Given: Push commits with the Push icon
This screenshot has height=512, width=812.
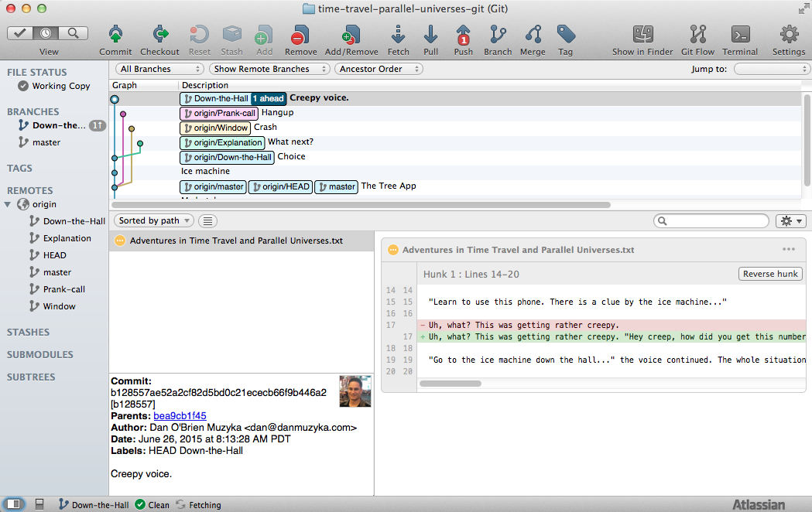Looking at the screenshot, I should click(x=463, y=35).
